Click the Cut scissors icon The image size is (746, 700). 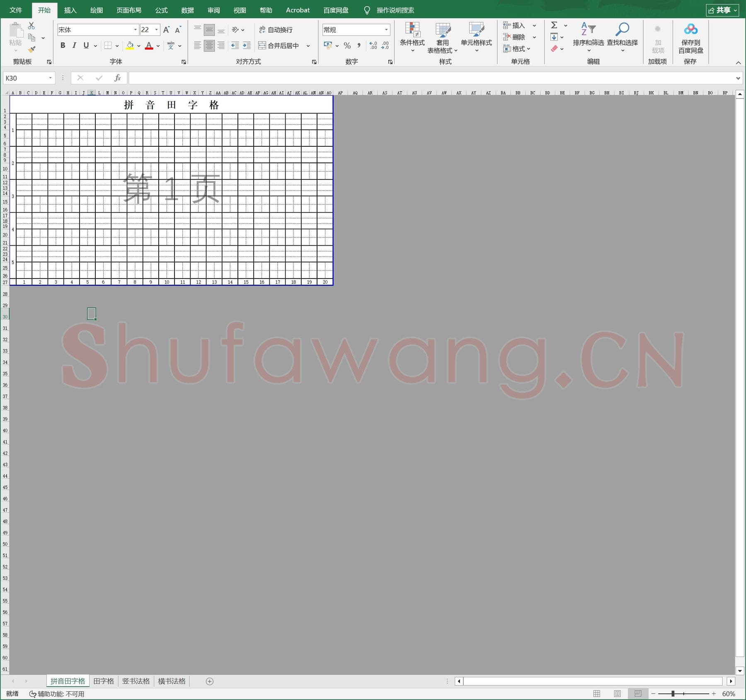click(31, 26)
